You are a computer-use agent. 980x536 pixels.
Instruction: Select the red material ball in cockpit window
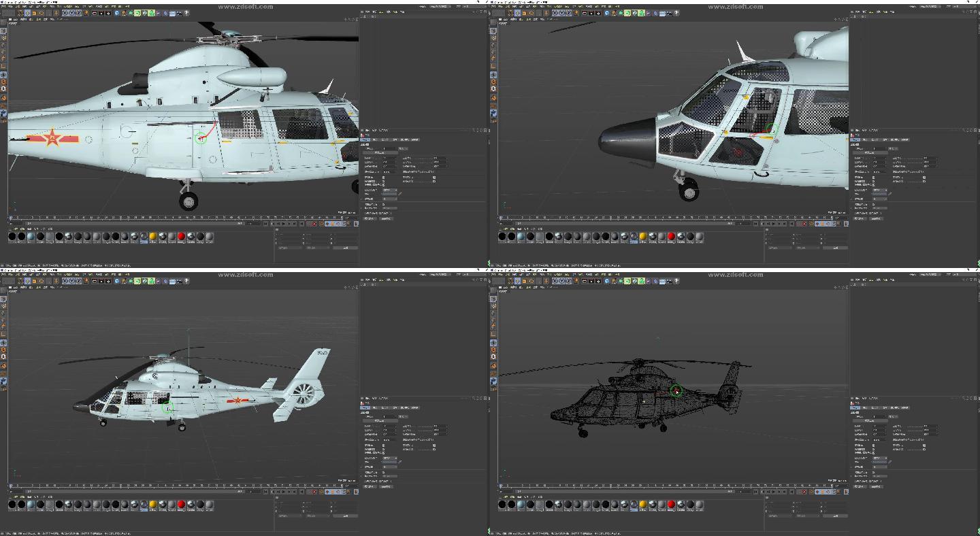pyautogui.click(x=671, y=236)
